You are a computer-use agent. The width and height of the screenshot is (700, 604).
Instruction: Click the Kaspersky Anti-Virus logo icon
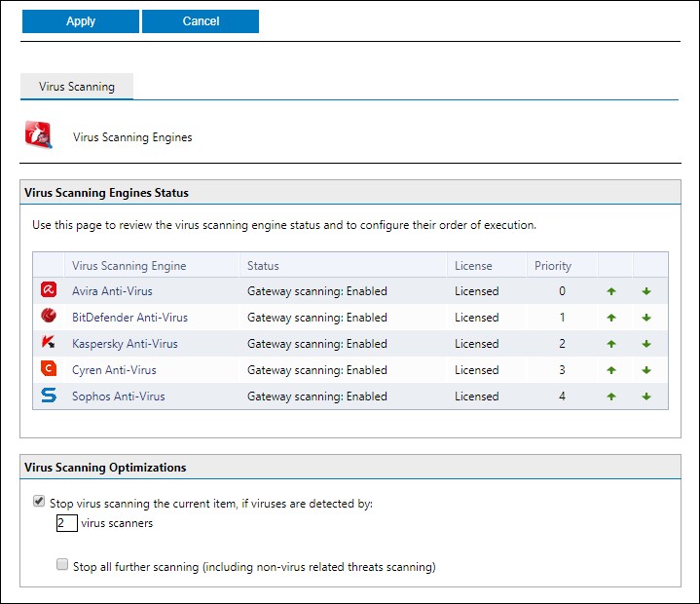(x=49, y=342)
